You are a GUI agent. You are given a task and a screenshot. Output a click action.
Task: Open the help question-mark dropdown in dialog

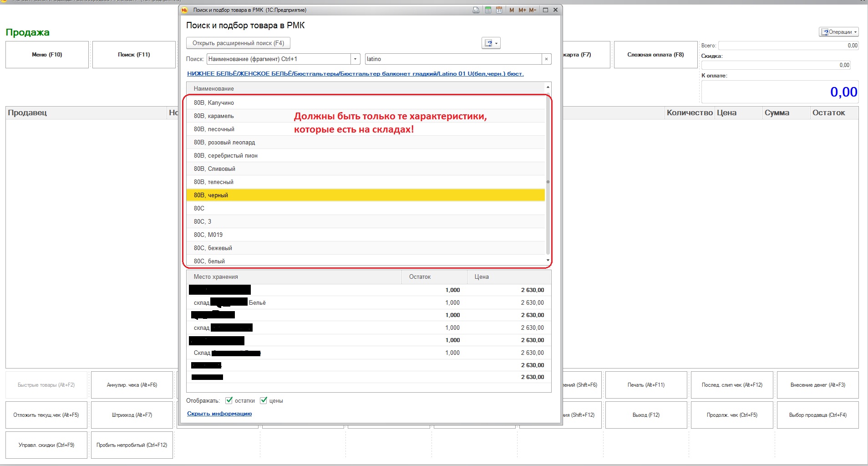[x=491, y=43]
